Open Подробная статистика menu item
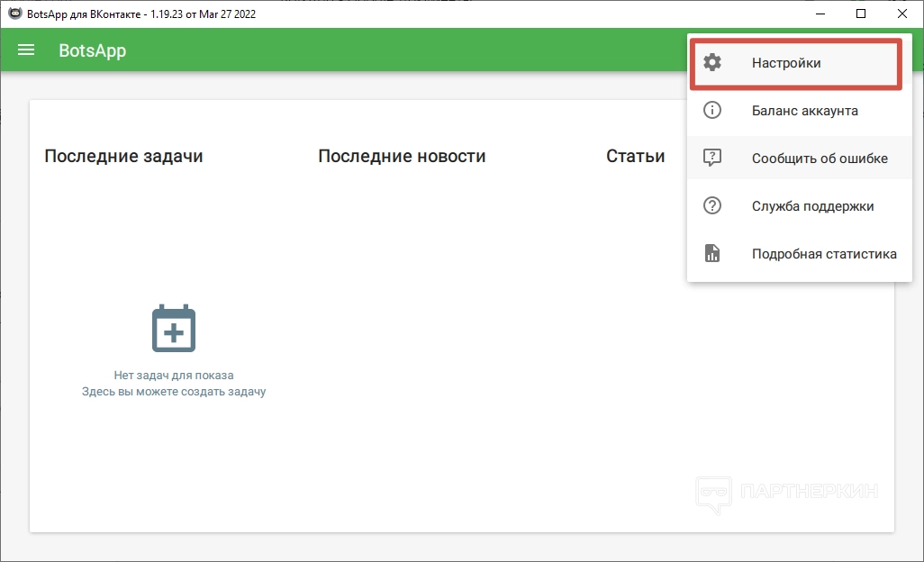The width and height of the screenshot is (924, 562). (800, 253)
